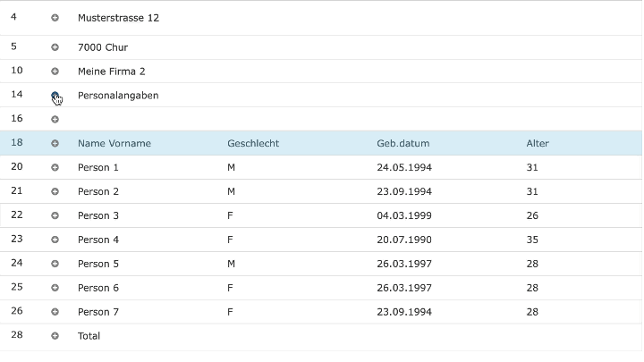Click the plus icon next to Meine Firma 2

coord(55,72)
